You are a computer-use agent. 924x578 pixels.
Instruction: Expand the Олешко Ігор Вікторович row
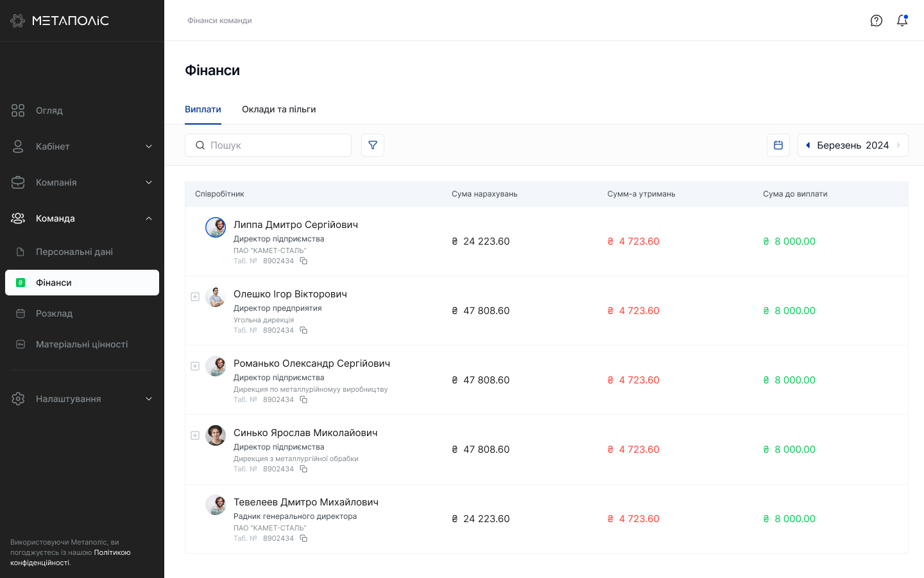pos(195,297)
